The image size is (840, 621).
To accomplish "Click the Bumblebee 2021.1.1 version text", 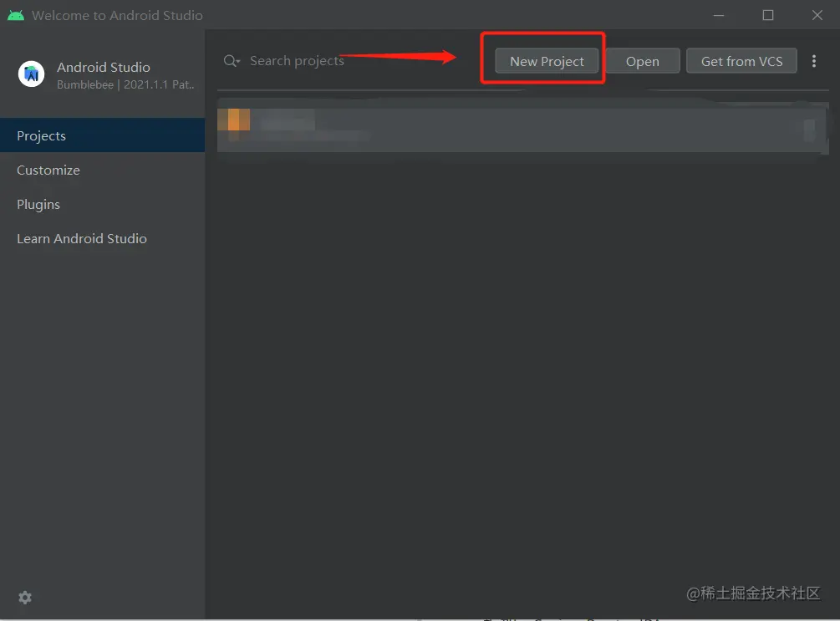I will click(x=125, y=84).
